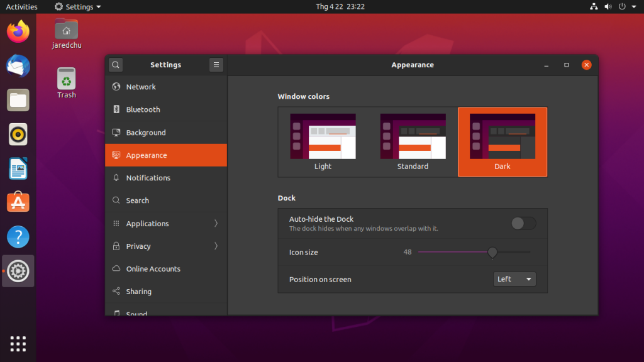644x362 pixels.
Task: Click the Notifications bell icon
Action: click(x=116, y=177)
